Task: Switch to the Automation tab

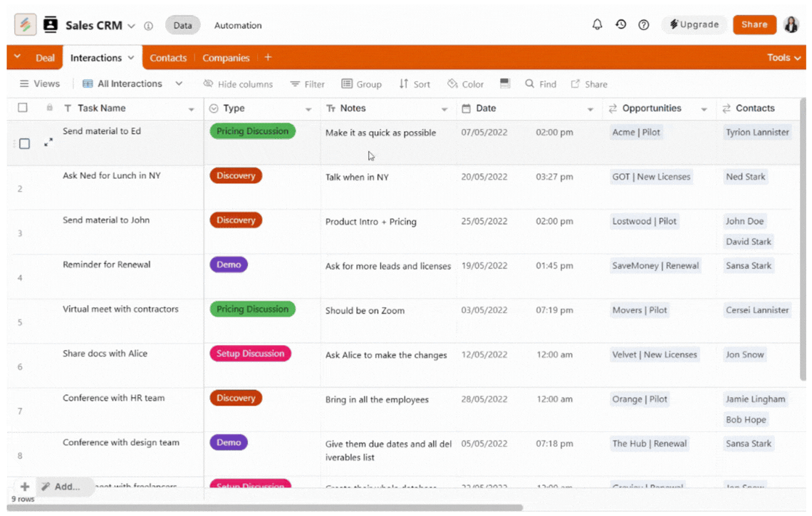Action: coord(238,25)
